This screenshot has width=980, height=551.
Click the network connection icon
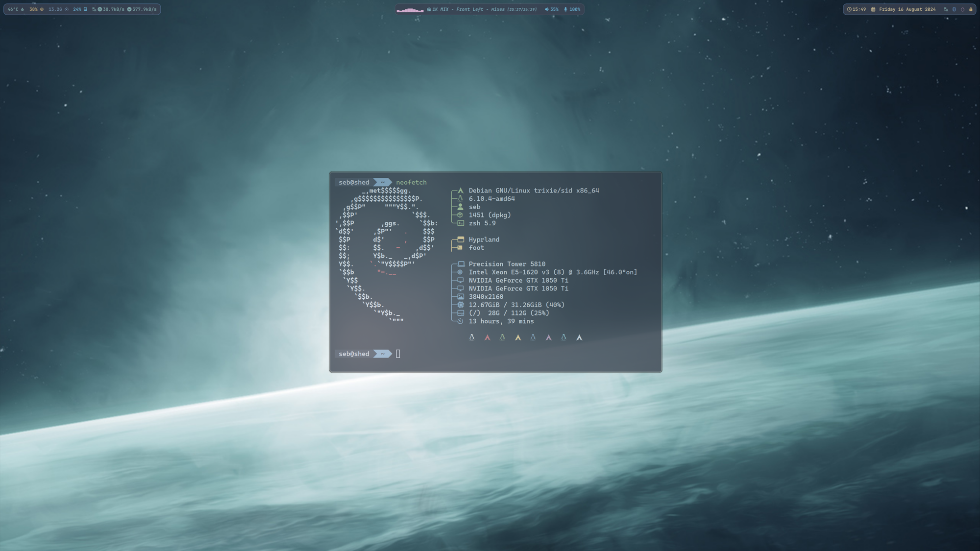[946, 9]
